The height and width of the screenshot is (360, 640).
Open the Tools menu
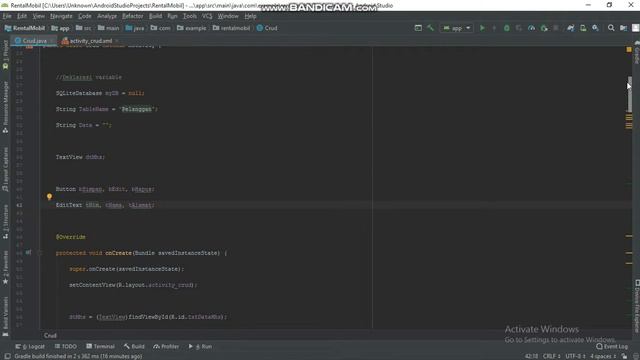tap(189, 16)
